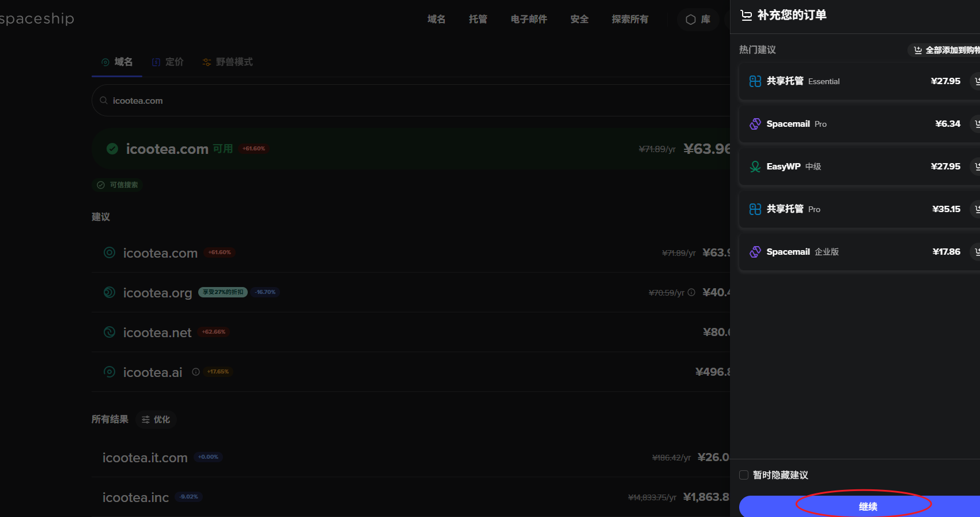The height and width of the screenshot is (517, 980).
Task: Open the 库 library button
Action: pyautogui.click(x=698, y=20)
